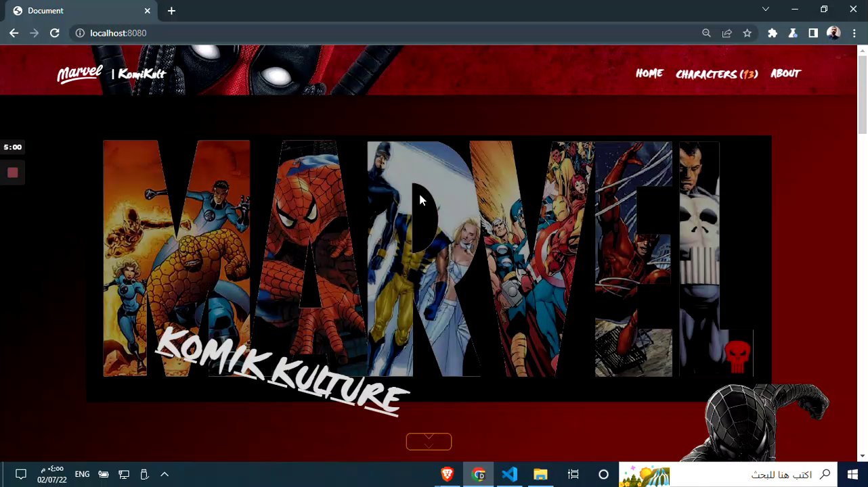Open the Windows Start menu
This screenshot has width=868, height=487.
pyautogui.click(x=852, y=475)
